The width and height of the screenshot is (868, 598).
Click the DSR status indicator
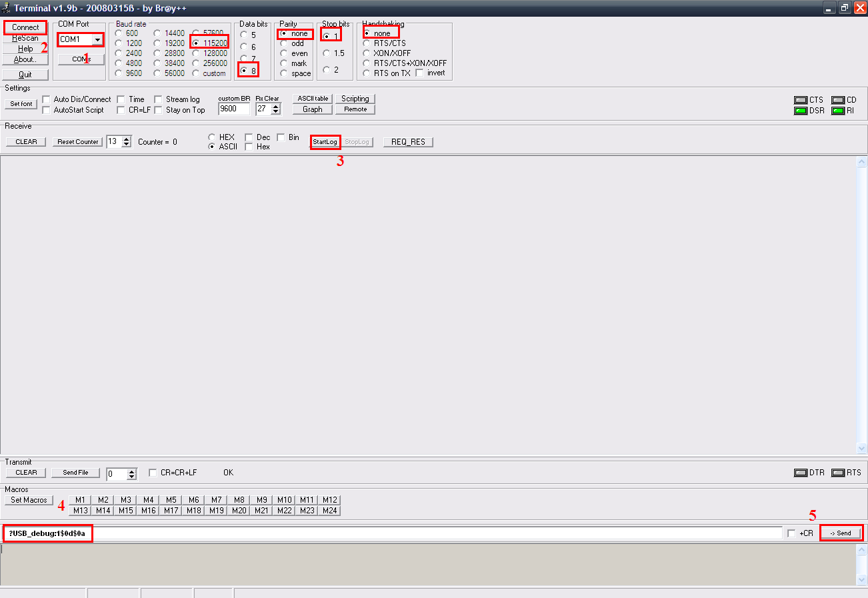point(801,111)
